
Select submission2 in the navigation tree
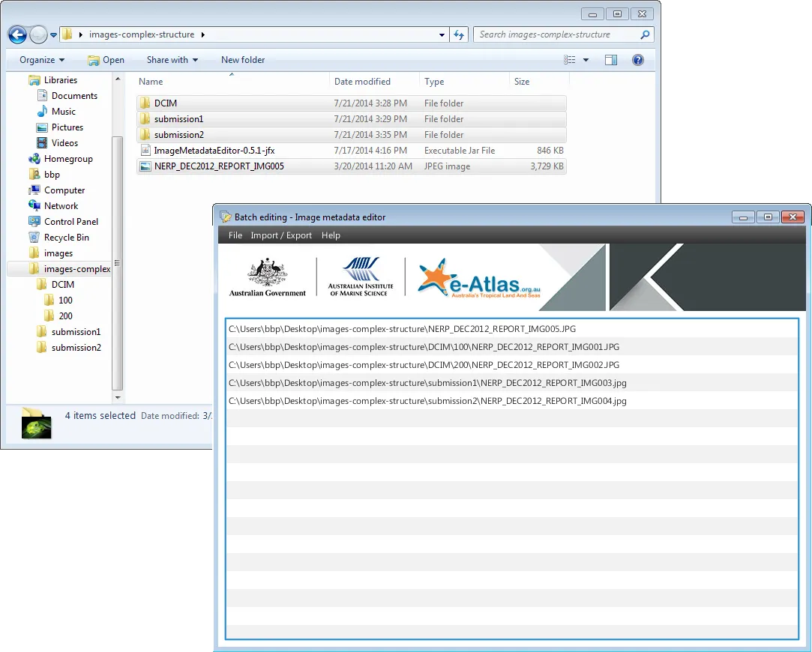(x=69, y=348)
